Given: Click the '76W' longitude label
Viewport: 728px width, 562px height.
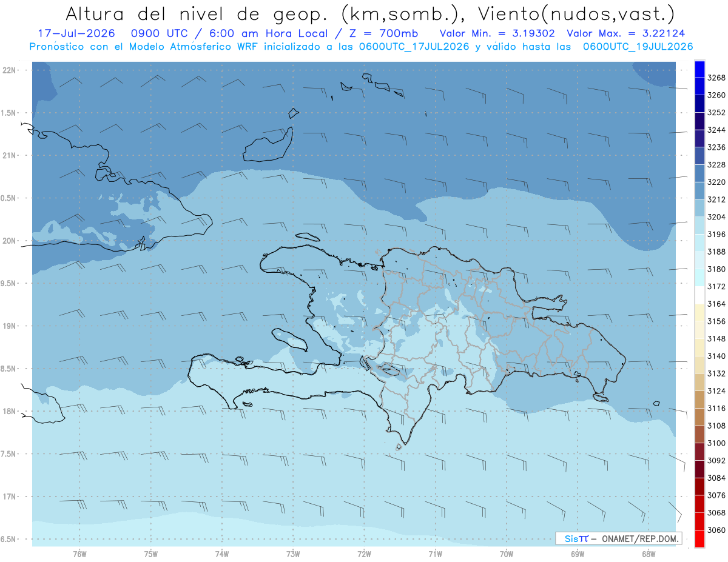Looking at the screenshot, I should (x=79, y=554).
